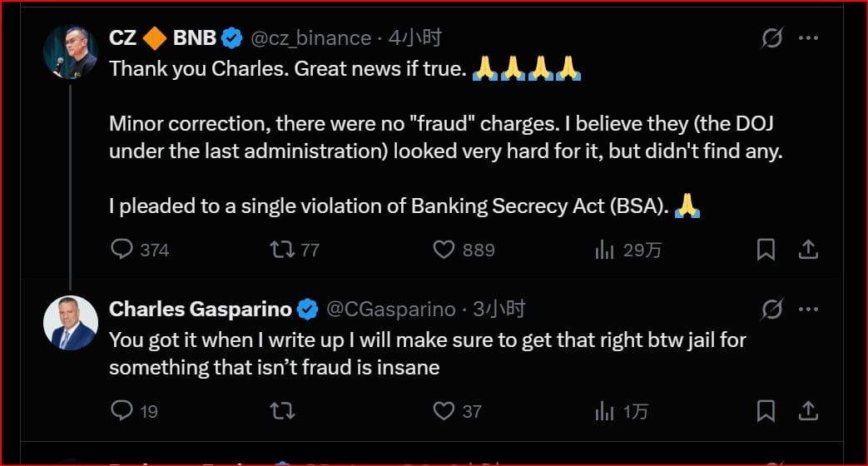The image size is (868, 466).
Task: Share Charles Gasparino's reply
Action: 807,410
